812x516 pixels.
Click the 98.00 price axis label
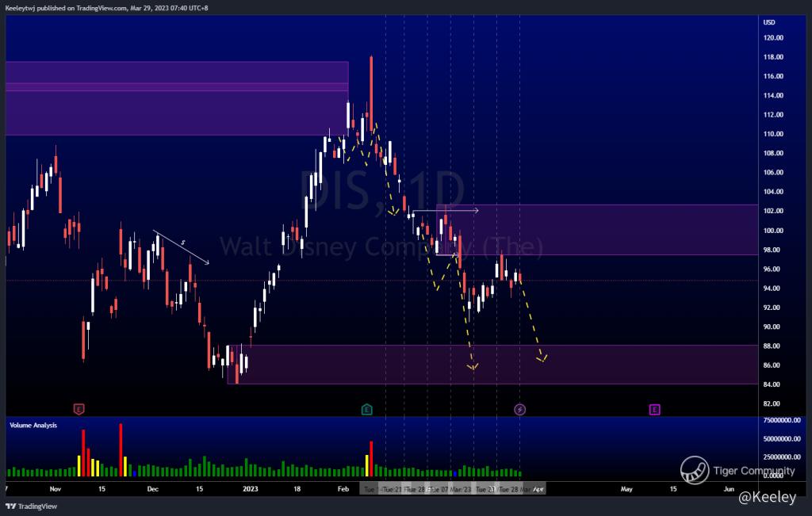click(x=772, y=250)
